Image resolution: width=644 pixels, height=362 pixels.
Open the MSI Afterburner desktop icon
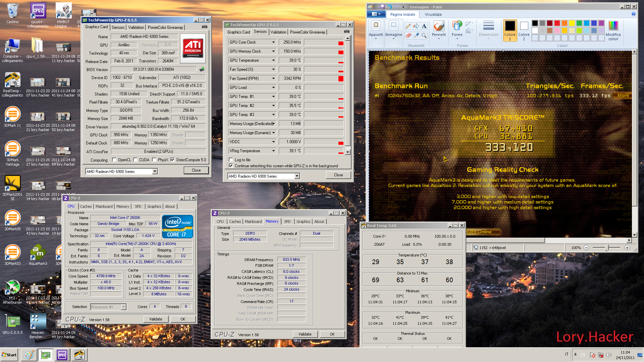pos(12,292)
